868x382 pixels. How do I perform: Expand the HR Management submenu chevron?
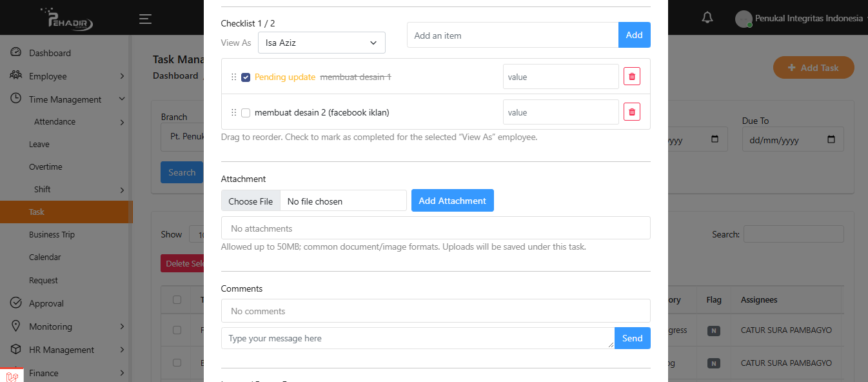coord(122,350)
